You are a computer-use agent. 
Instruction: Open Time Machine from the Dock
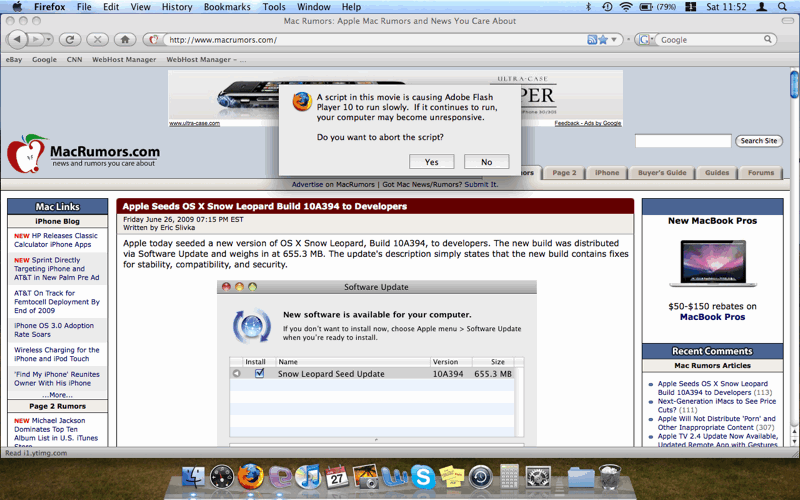point(481,478)
